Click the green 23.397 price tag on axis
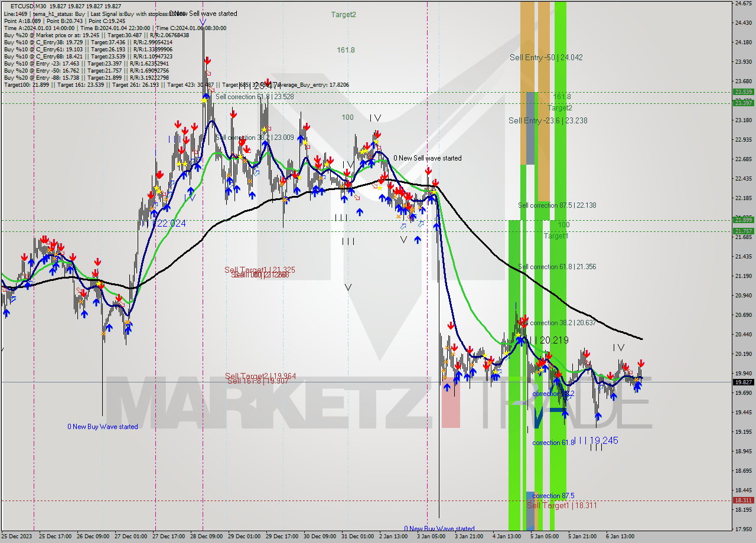 coord(743,103)
